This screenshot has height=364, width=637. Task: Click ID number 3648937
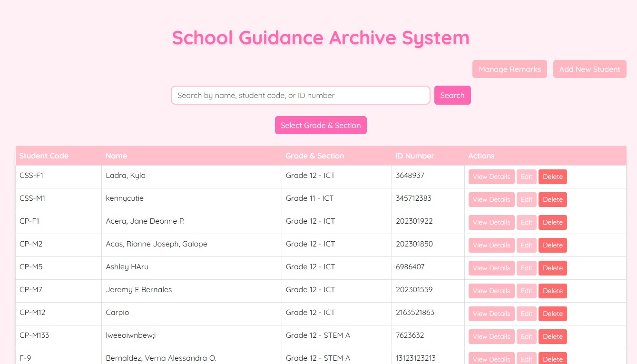tap(410, 175)
